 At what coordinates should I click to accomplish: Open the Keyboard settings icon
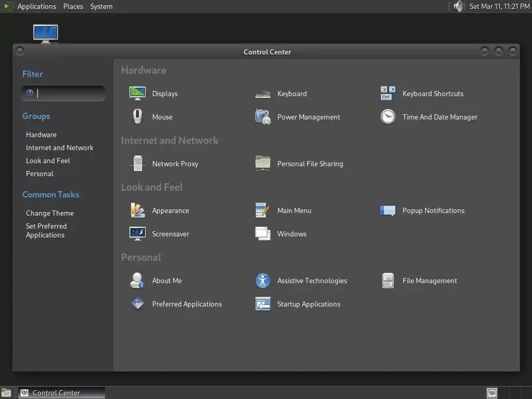pos(262,94)
